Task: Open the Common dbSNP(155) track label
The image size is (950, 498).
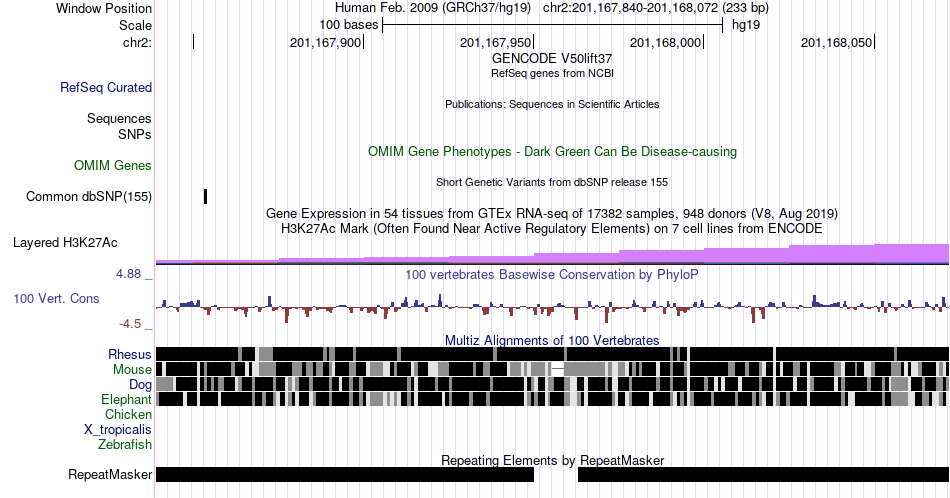Action: coord(89,196)
